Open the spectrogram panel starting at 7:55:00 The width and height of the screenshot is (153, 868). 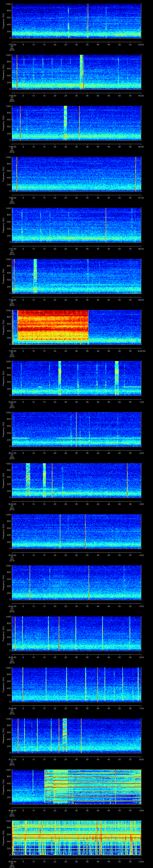click(x=76, y=123)
